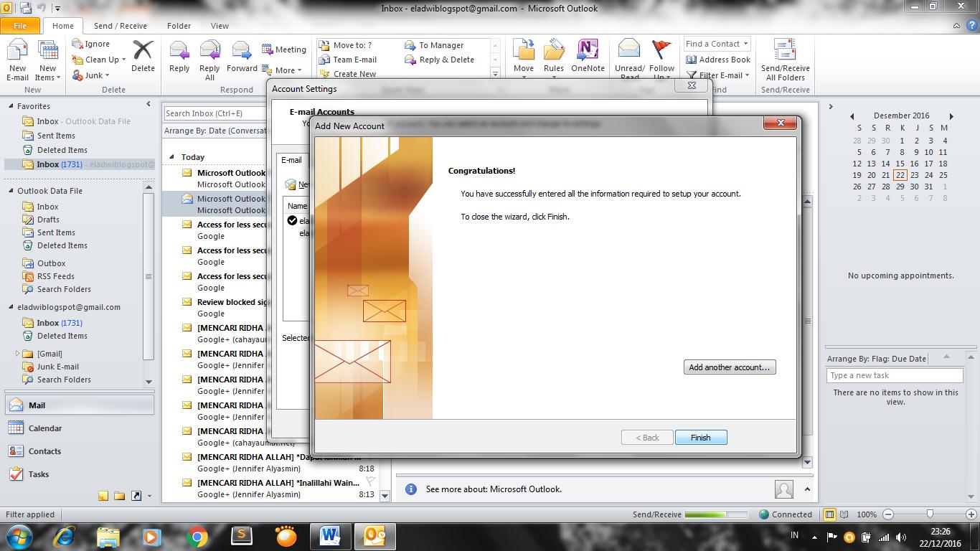Open the Rules ribbon icon
980x551 pixels.
pyautogui.click(x=553, y=57)
